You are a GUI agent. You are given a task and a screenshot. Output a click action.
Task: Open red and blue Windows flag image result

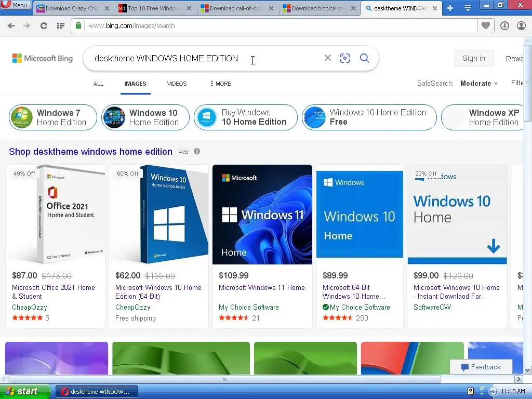[x=412, y=358]
